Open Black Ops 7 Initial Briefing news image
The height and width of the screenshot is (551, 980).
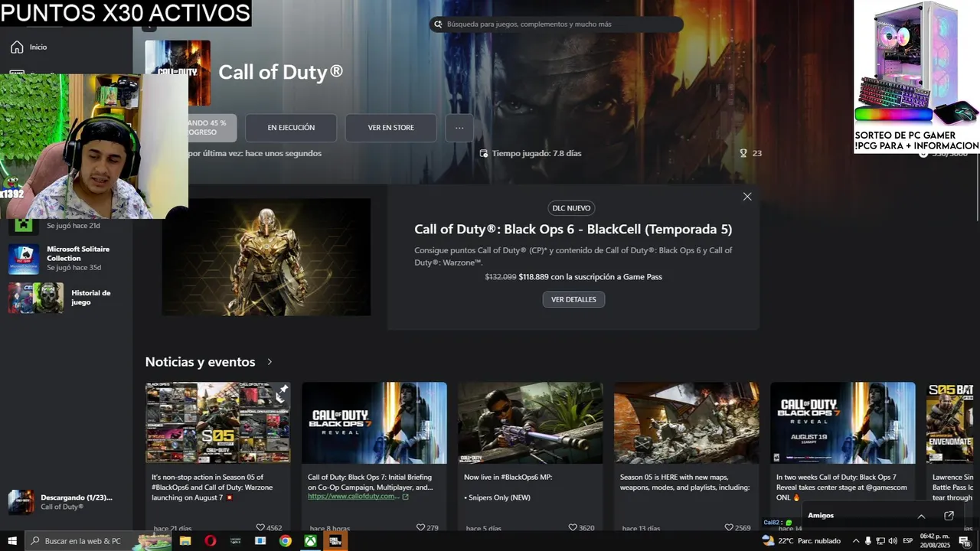[374, 422]
